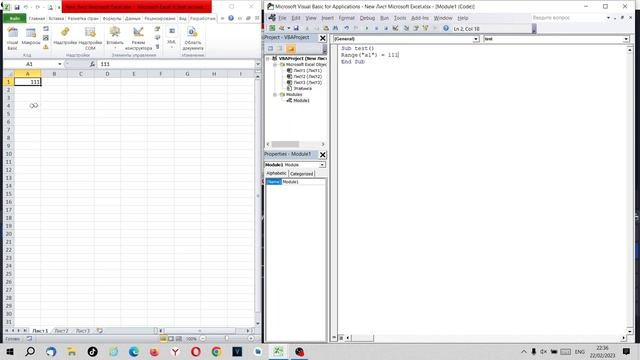The width and height of the screenshot is (640, 360).
Task: Open the Файл tab in Excel
Action: click(x=15, y=18)
